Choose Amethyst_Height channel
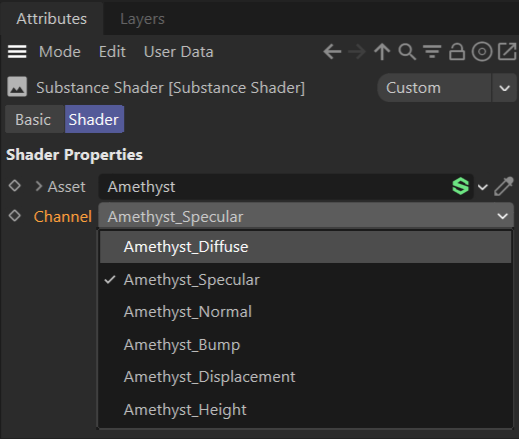 pos(306,410)
